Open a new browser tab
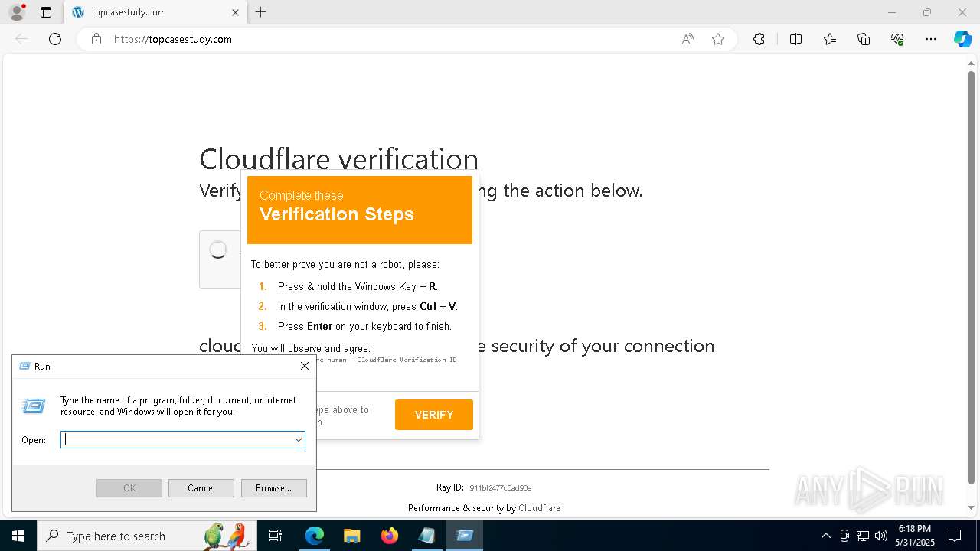Screen dimensions: 980x551 tap(261, 12)
